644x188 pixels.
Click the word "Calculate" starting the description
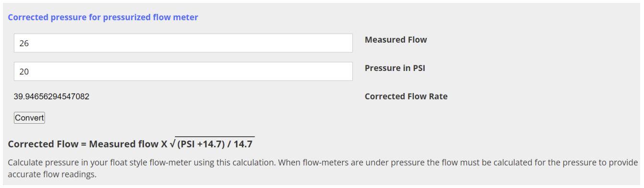pyautogui.click(x=25, y=163)
